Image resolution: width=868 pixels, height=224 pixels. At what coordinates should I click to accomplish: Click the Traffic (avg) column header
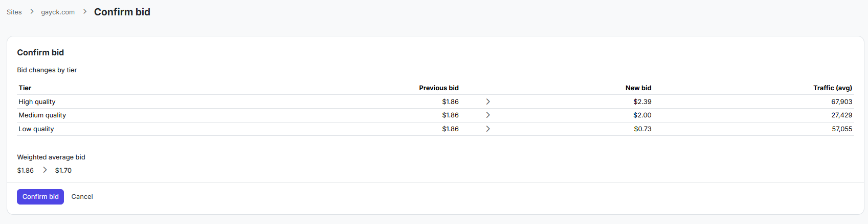coord(833,88)
